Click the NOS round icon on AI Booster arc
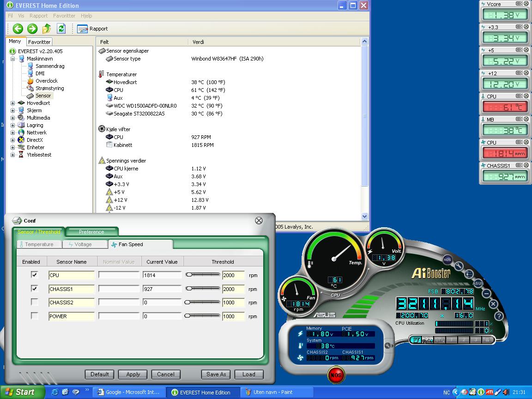 (x=447, y=260)
